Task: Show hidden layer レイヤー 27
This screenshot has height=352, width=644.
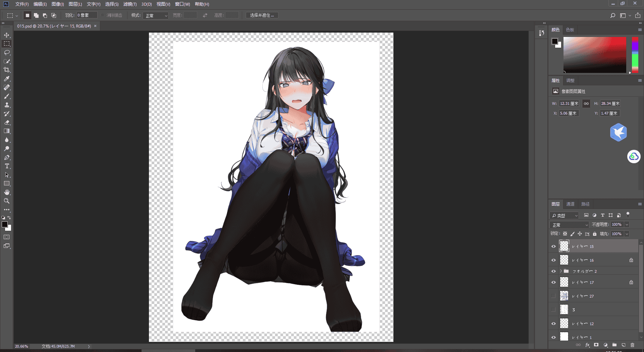Action: (x=553, y=296)
